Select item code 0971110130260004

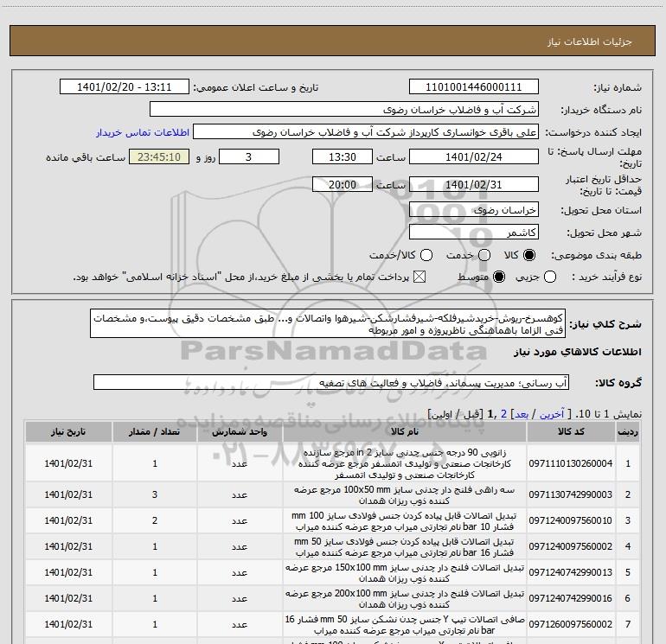tap(571, 463)
